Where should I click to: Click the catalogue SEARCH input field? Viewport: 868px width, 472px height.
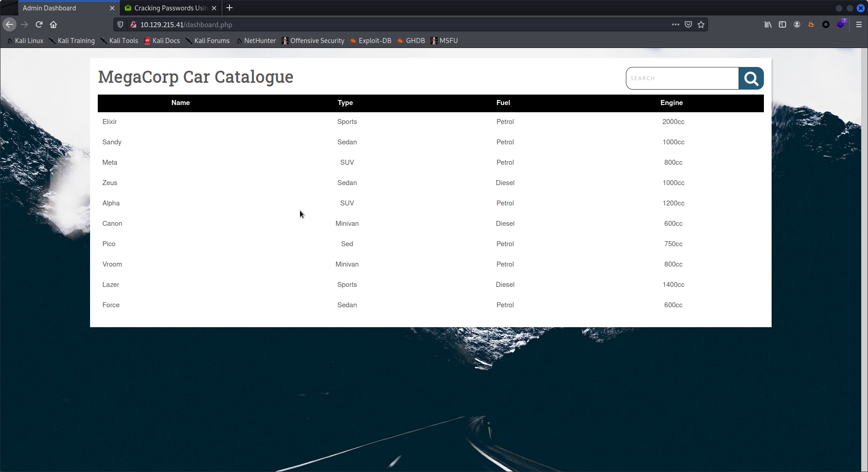point(682,78)
